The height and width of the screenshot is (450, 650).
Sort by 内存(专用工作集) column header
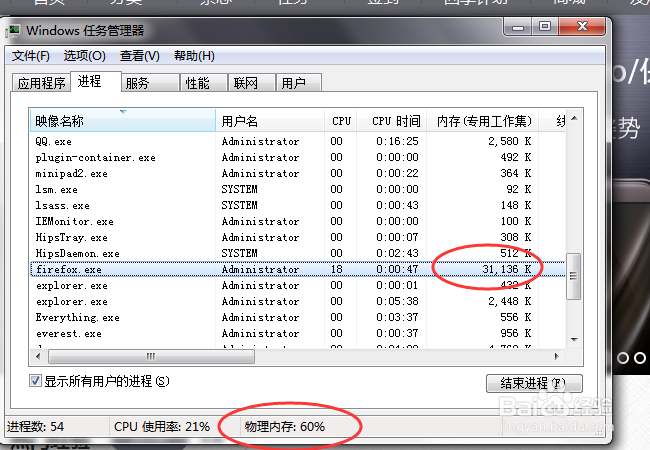[483, 121]
